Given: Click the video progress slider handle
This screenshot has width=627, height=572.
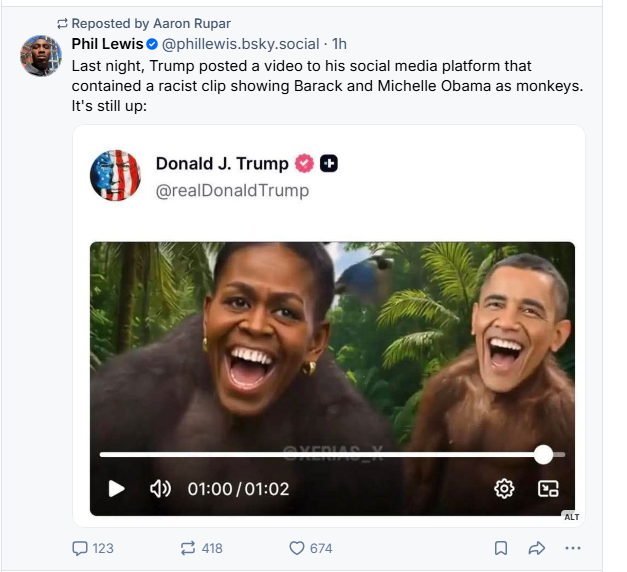Looking at the screenshot, I should 543,455.
